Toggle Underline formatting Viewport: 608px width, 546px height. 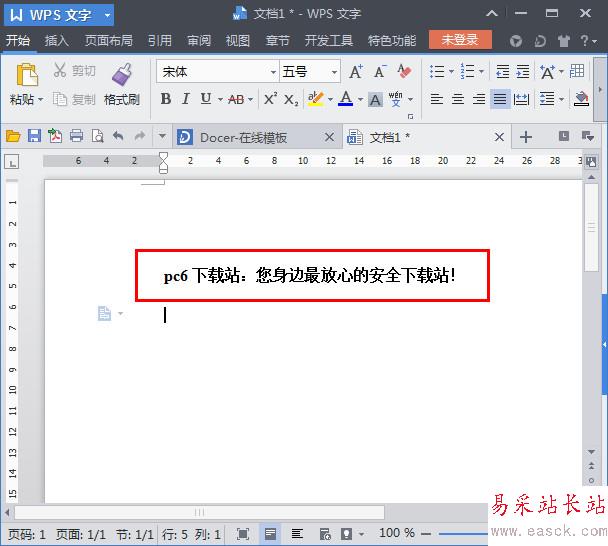click(206, 99)
